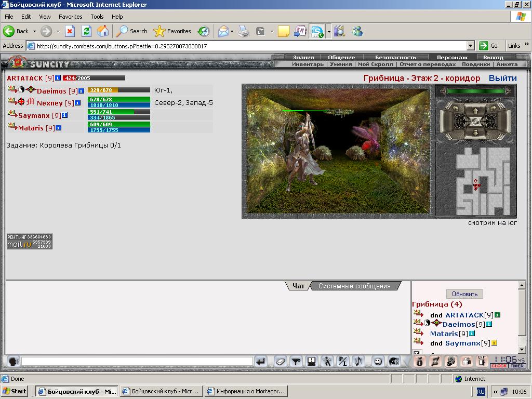The image size is (532, 399).
Task: Open the Tools menu
Action: click(97, 16)
